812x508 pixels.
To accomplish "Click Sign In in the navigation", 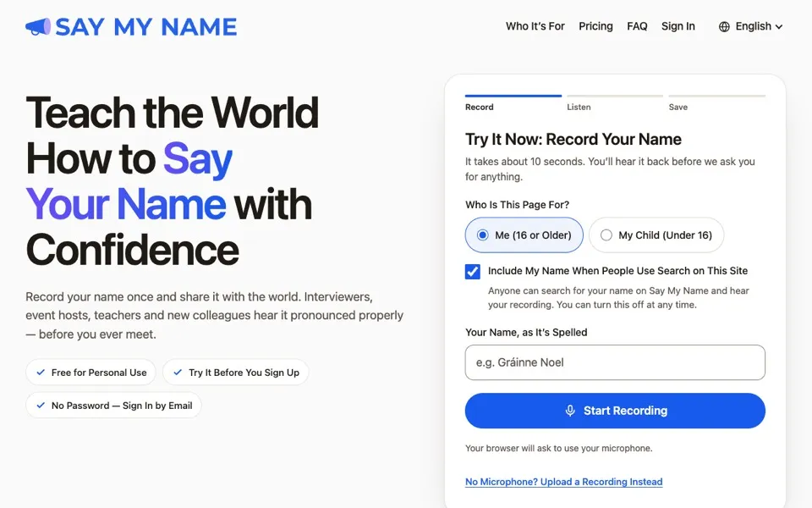I will tap(678, 26).
